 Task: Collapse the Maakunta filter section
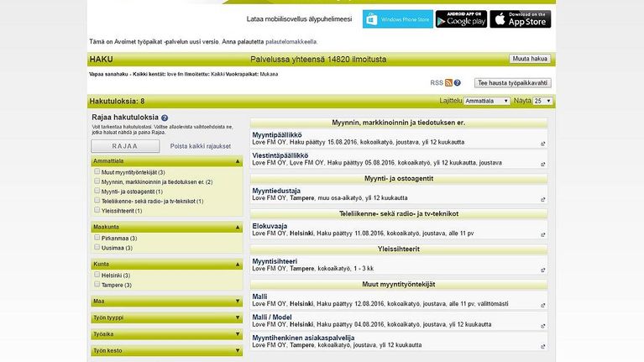pos(167,228)
